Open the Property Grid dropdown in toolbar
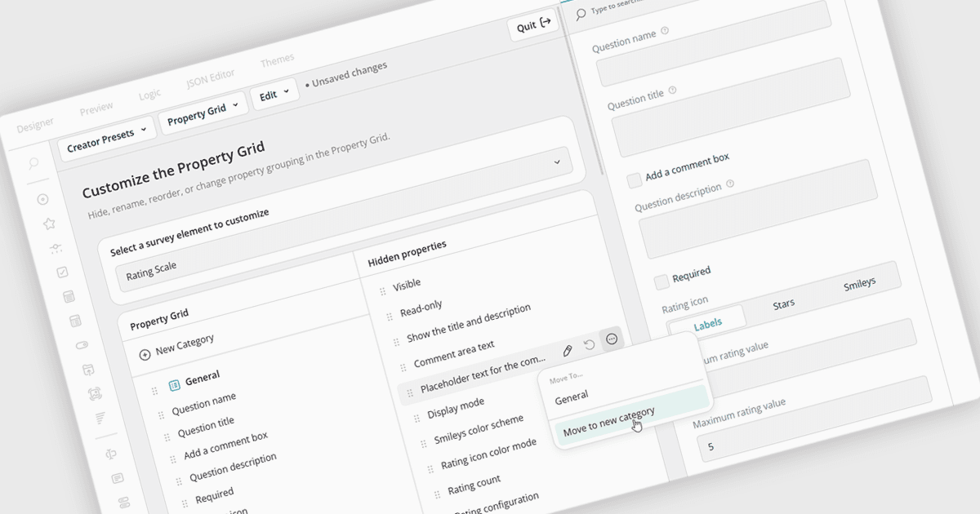The image size is (980, 514). pos(203,113)
